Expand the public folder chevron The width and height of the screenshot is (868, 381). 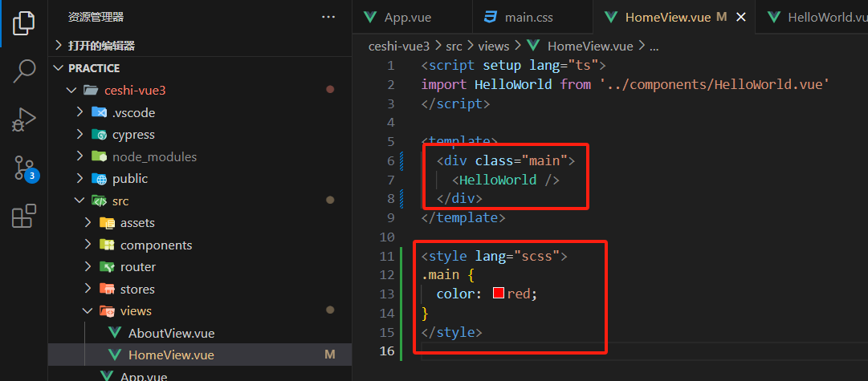coord(79,179)
